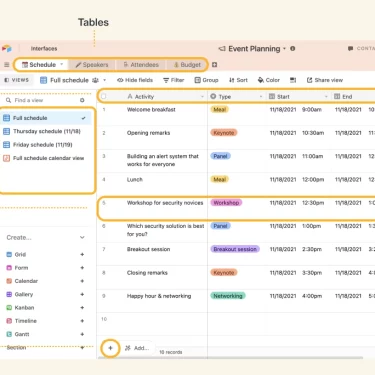Click the row height icon

293,80
